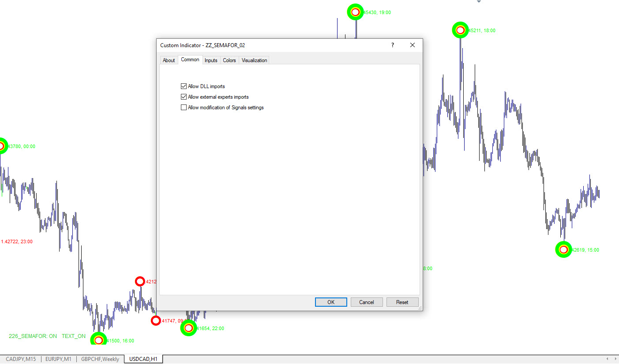This screenshot has width=619, height=364.
Task: Click the chart shift triangle marker at top
Action: pos(479,2)
